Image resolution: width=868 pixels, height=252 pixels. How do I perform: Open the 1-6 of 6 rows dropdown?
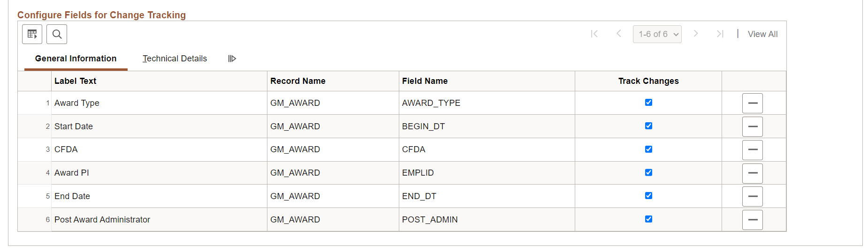coord(657,34)
